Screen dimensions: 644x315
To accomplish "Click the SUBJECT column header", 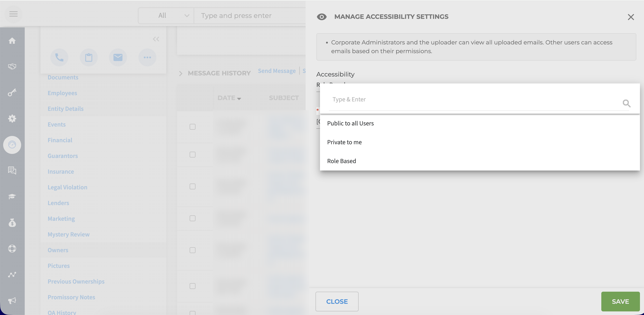I will coord(284,98).
